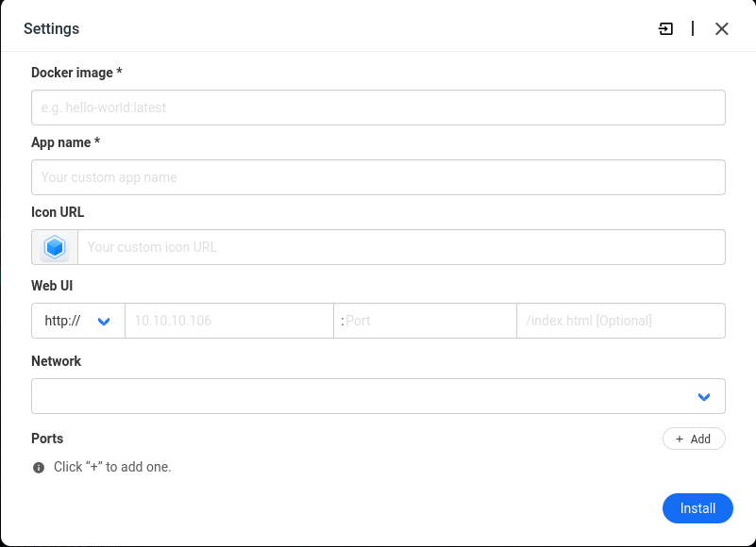Click the info icon under Ports
This screenshot has height=547, width=756.
click(x=39, y=467)
